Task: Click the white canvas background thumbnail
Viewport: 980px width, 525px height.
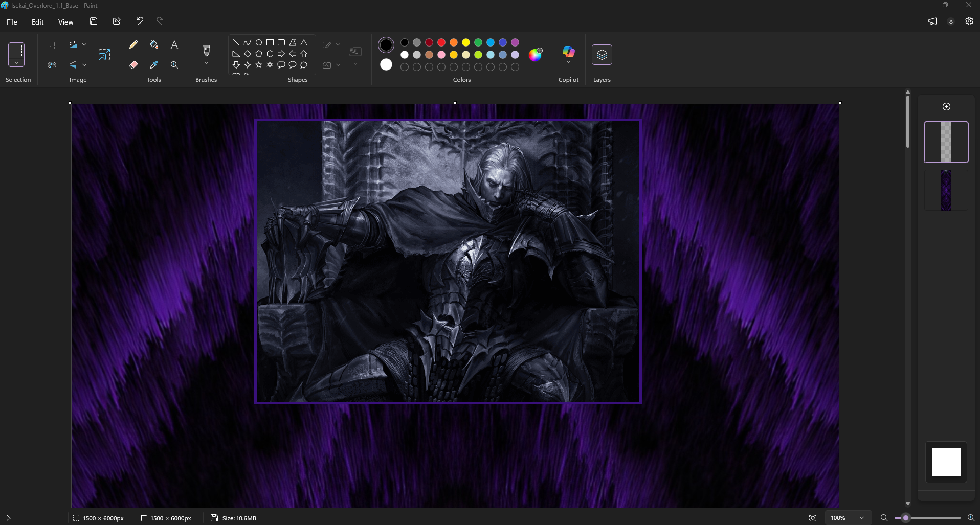Action: coord(946,462)
